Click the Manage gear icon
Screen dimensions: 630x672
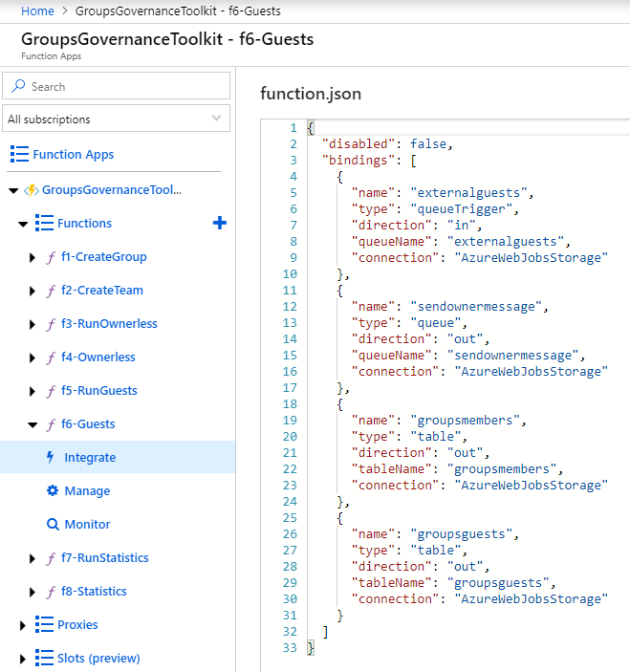pos(53,490)
